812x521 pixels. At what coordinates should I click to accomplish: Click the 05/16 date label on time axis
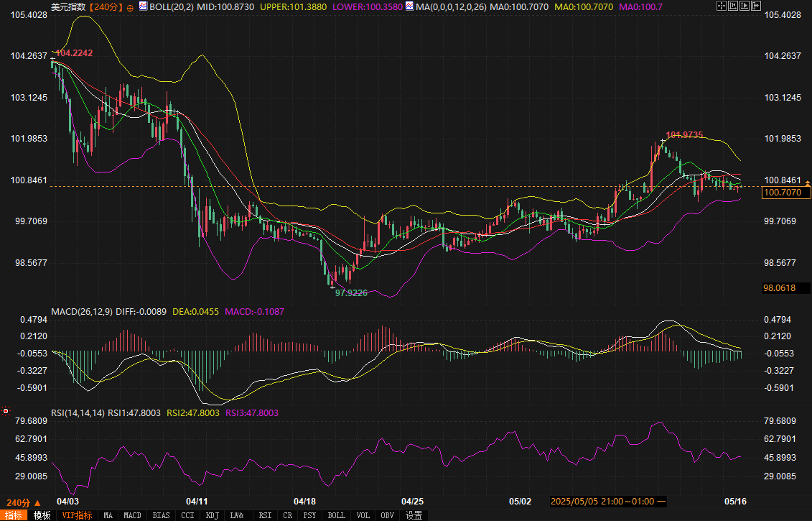(x=735, y=502)
